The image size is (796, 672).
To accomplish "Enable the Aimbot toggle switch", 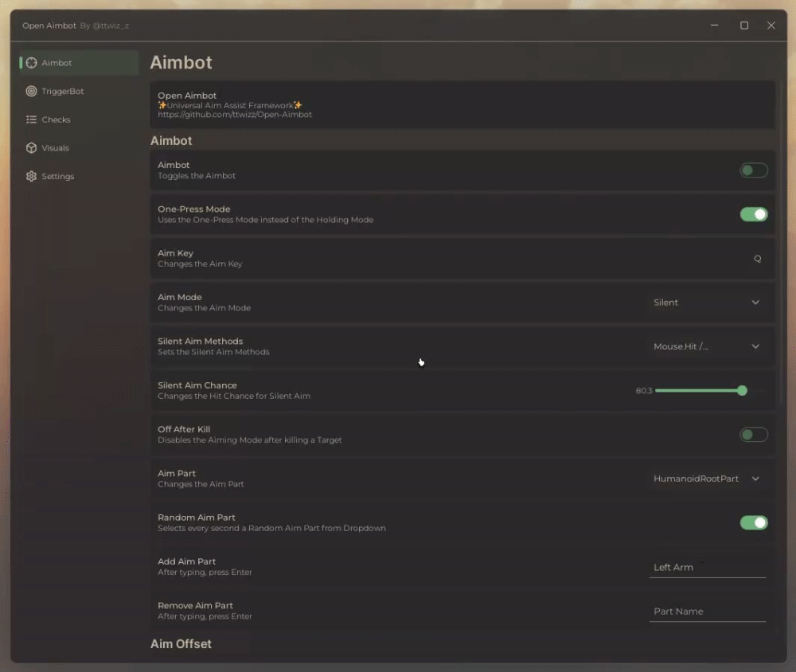I will (x=753, y=170).
